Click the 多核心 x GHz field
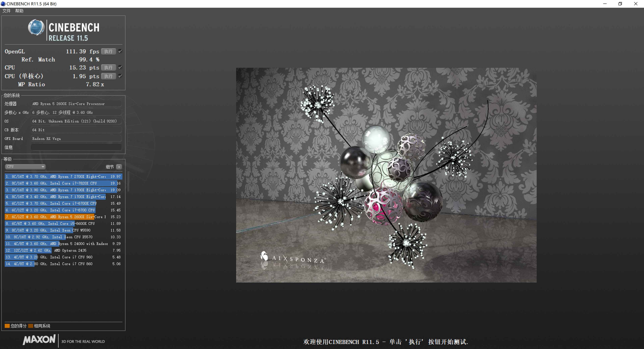The height and width of the screenshot is (349, 644). tap(76, 112)
